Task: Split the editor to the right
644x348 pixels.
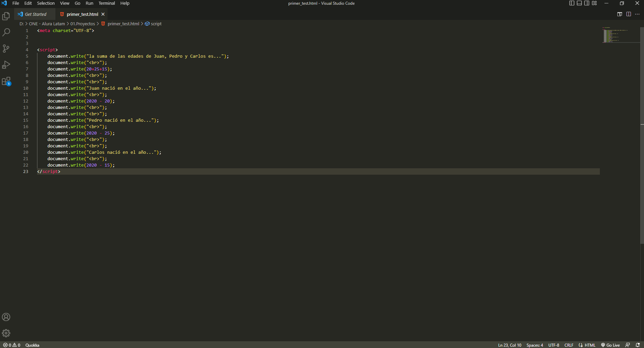Action: tap(628, 14)
